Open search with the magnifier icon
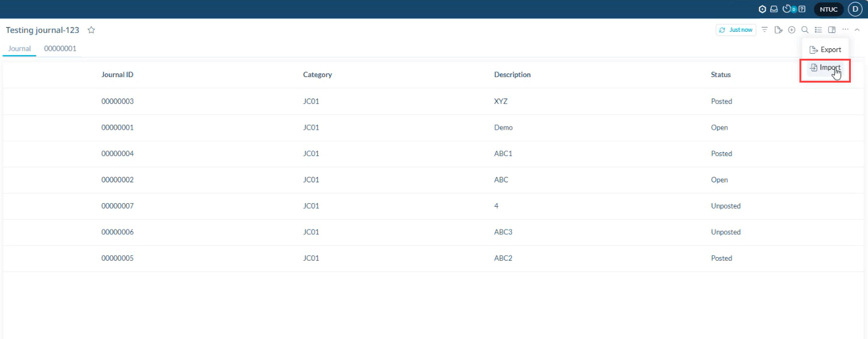The height and width of the screenshot is (339, 868). coord(805,30)
